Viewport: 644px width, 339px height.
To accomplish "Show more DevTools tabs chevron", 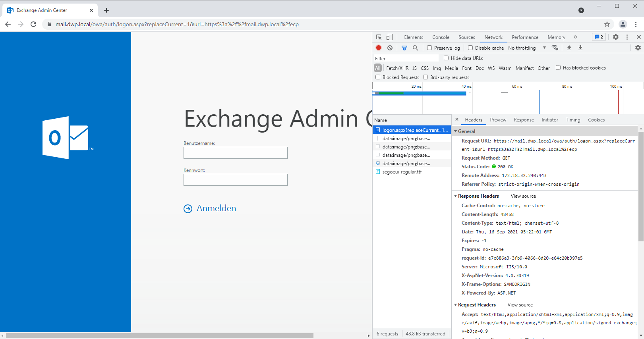I will click(575, 37).
